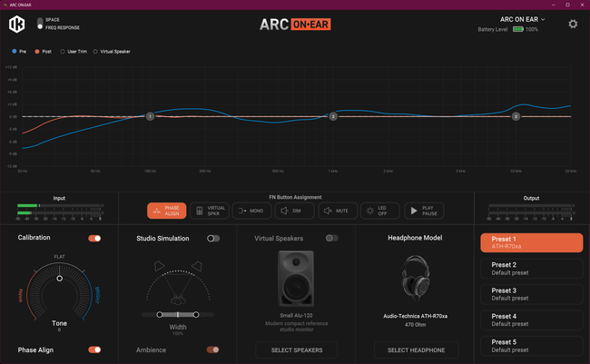Click the '470 Ohm' impedance text
Viewport: 590px width, 364px height.
416,324
